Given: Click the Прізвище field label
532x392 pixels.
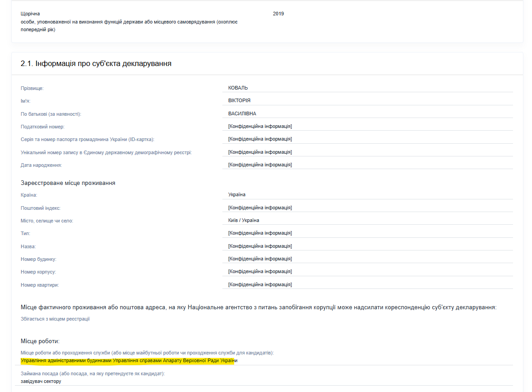Looking at the screenshot, I should click(x=32, y=88).
